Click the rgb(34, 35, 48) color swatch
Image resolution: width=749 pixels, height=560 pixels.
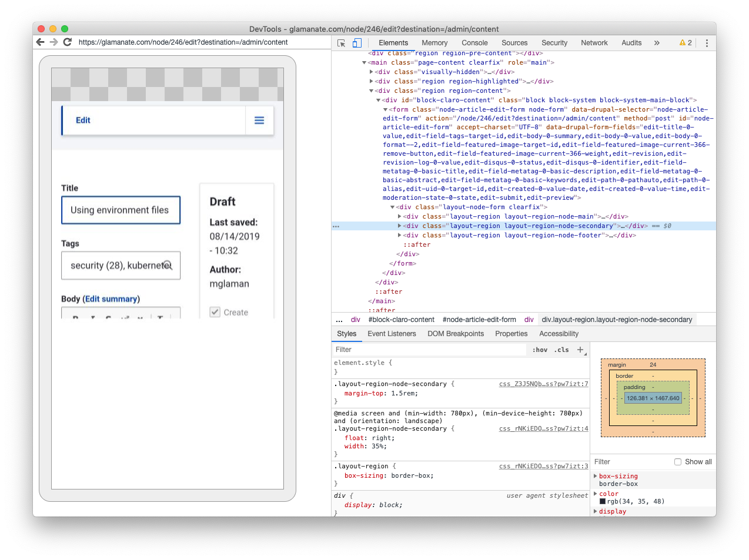(x=603, y=502)
